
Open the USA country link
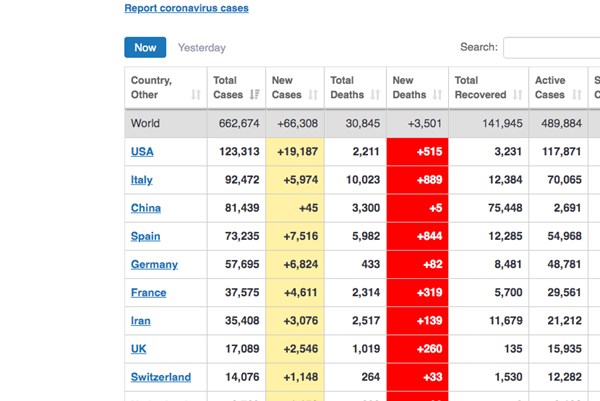[142, 152]
